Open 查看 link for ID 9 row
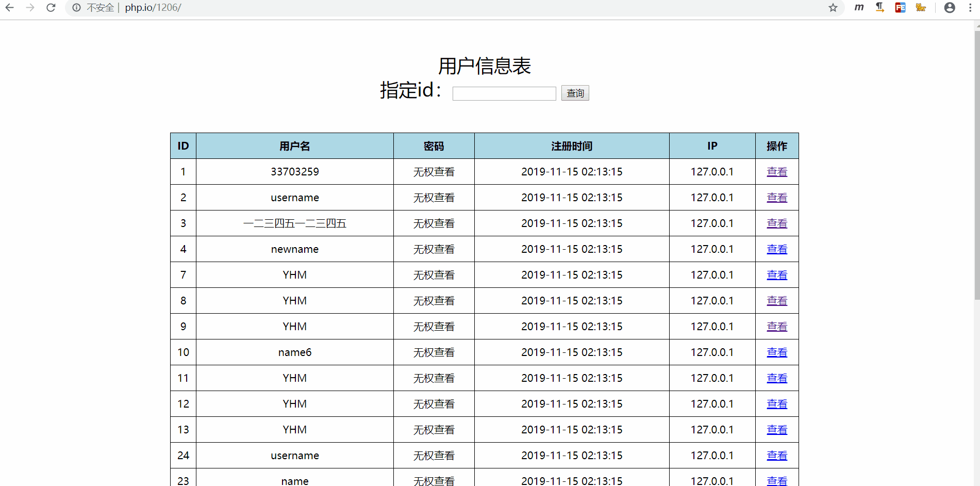This screenshot has width=980, height=486. click(777, 327)
